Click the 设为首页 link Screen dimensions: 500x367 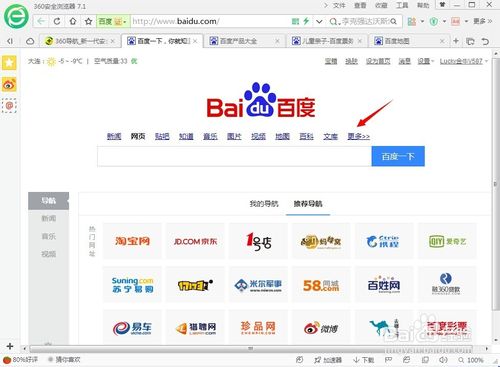[x=378, y=61]
